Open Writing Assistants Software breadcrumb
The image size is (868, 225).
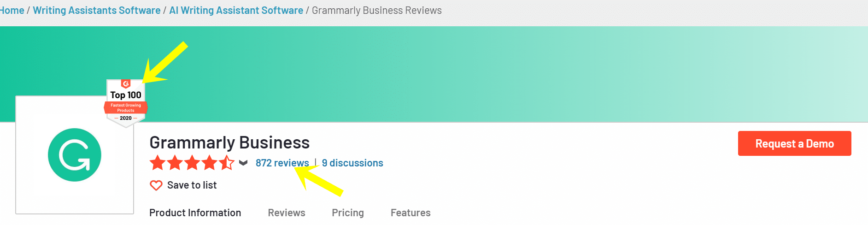click(x=97, y=10)
